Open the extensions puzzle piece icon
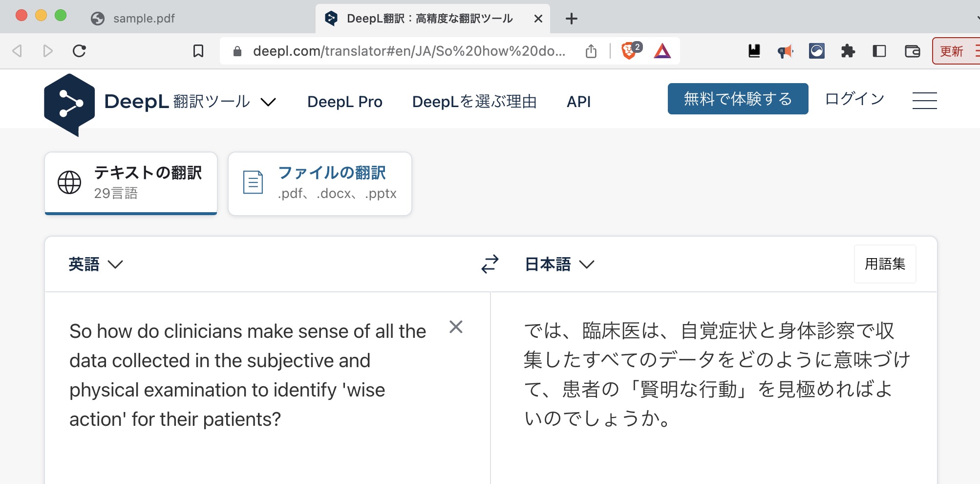This screenshot has width=980, height=484. (x=848, y=51)
